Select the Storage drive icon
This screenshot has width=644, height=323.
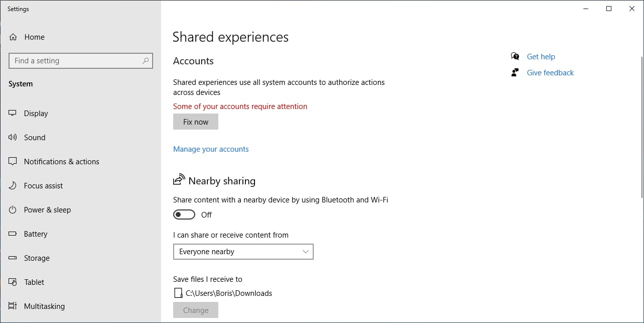(13, 258)
